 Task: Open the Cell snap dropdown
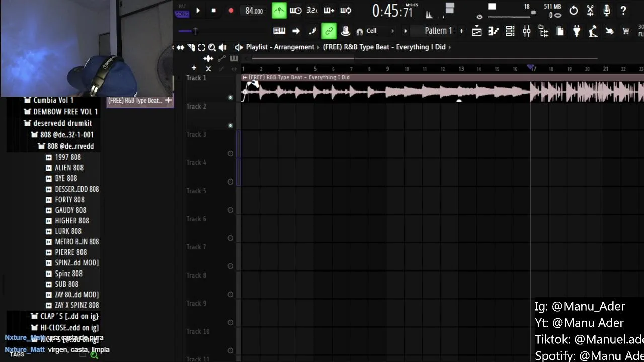tap(380, 31)
